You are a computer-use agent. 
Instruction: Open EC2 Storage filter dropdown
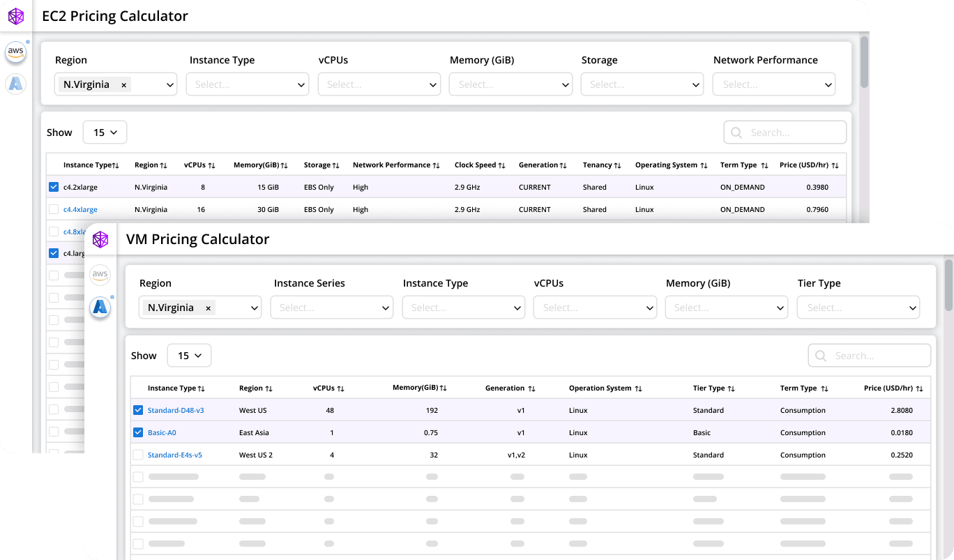(x=642, y=84)
